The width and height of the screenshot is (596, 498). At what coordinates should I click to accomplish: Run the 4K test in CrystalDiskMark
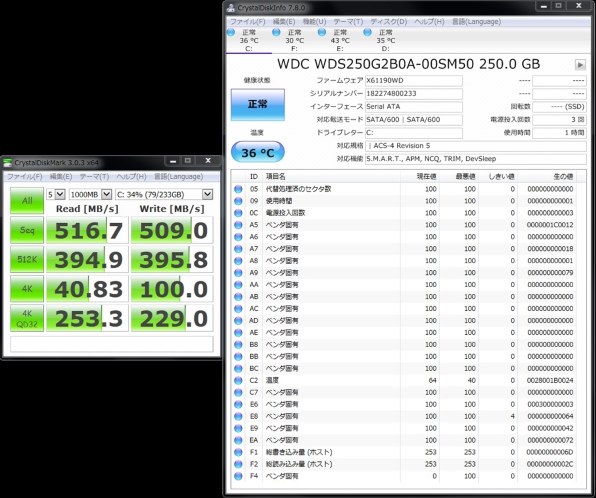27,289
